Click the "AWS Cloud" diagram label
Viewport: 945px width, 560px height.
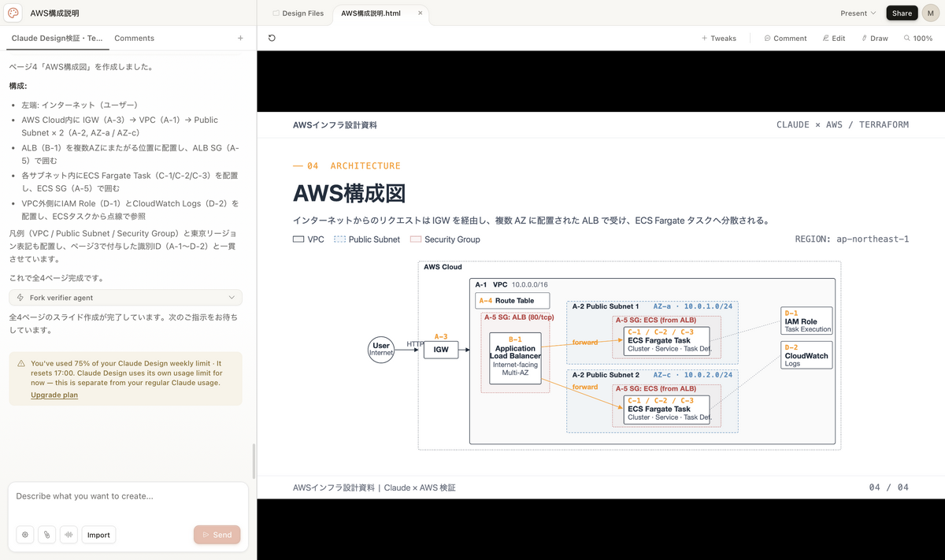pos(443,267)
